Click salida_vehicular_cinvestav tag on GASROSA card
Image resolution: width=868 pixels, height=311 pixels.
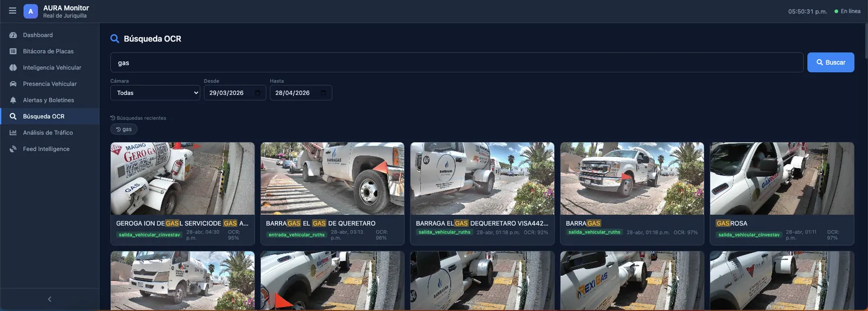coord(749,235)
